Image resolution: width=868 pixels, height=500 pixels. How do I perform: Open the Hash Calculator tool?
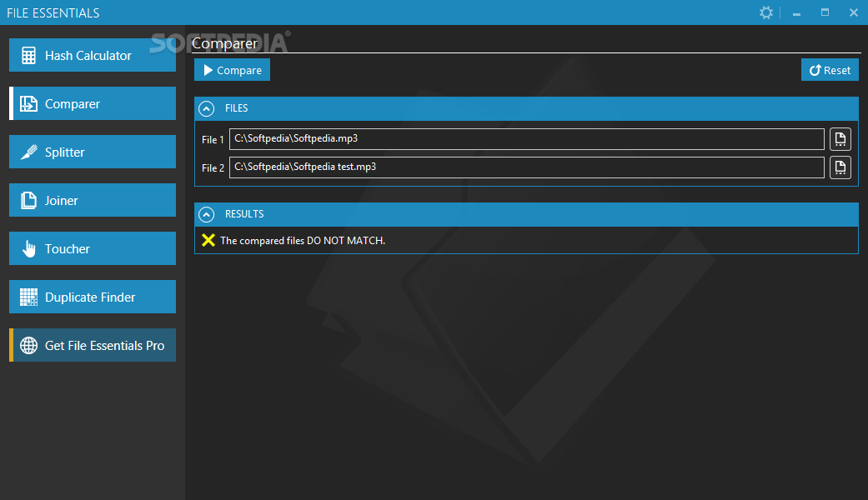(93, 55)
